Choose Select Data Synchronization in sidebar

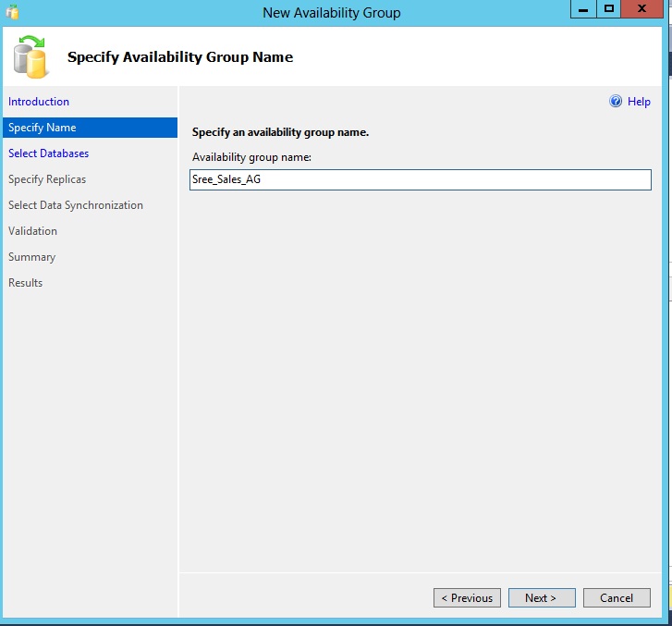[76, 205]
